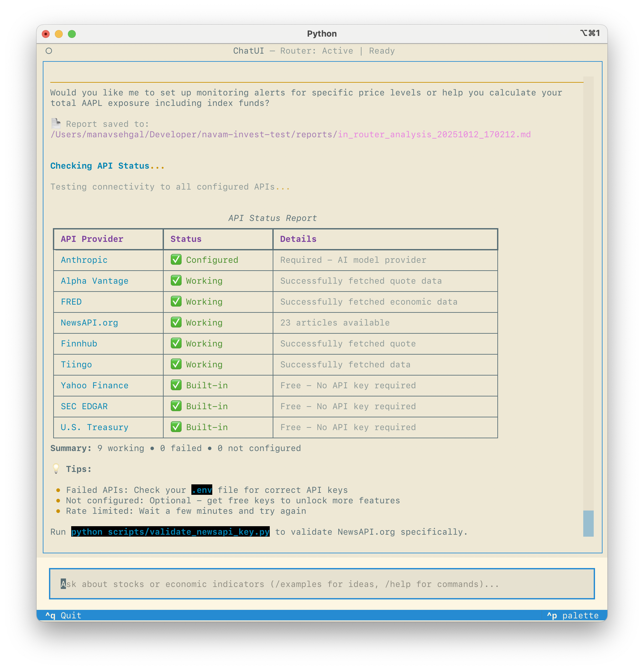Click the lightbulb icon beside Tips

tap(56, 469)
